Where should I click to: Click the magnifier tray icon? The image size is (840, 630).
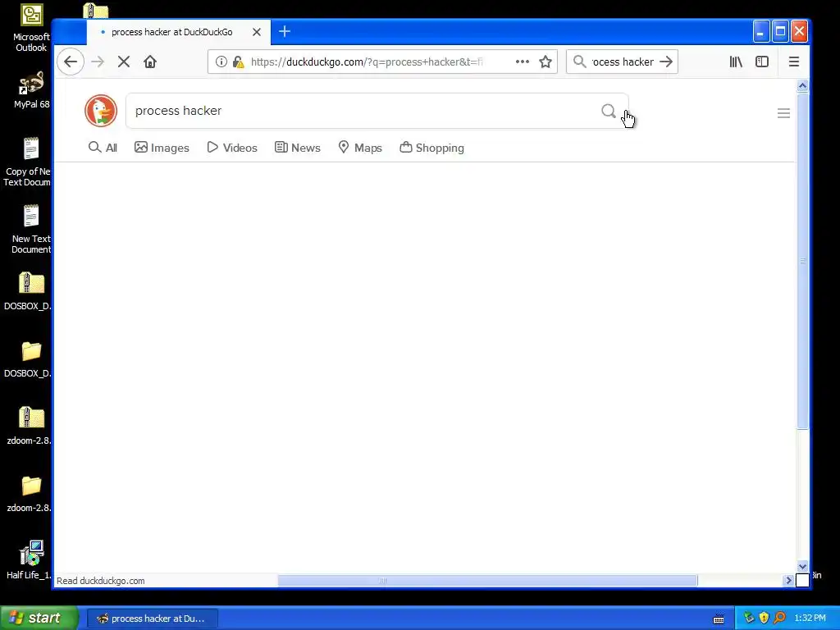[x=779, y=618]
